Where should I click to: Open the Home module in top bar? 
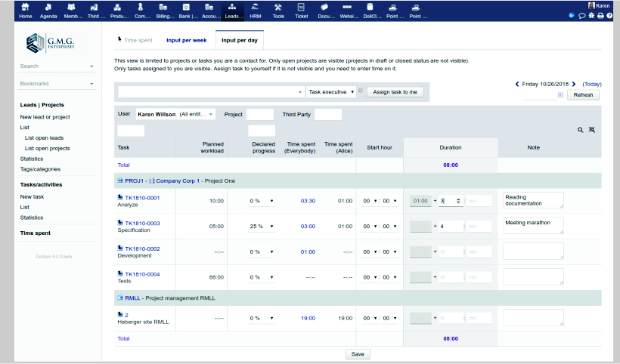click(x=25, y=10)
